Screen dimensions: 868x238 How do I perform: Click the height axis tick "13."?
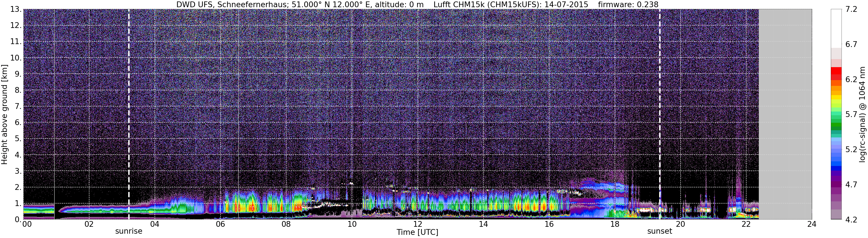pyautogui.click(x=16, y=10)
